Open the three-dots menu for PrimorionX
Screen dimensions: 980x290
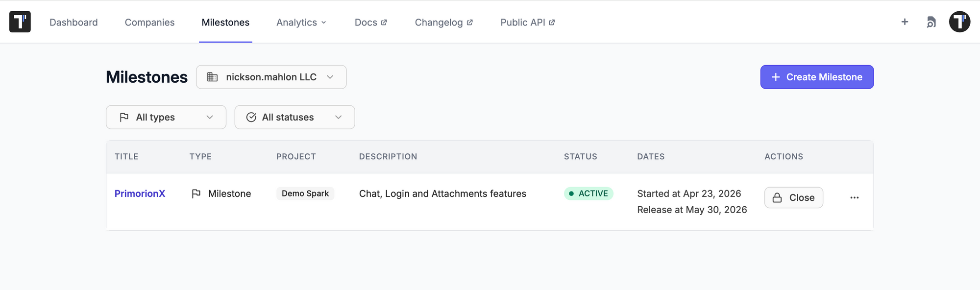854,197
